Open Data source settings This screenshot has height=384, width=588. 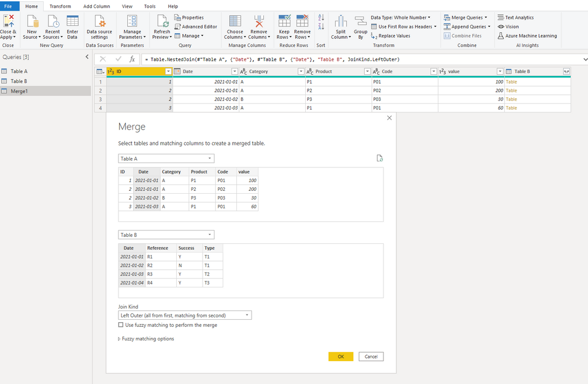(100, 21)
